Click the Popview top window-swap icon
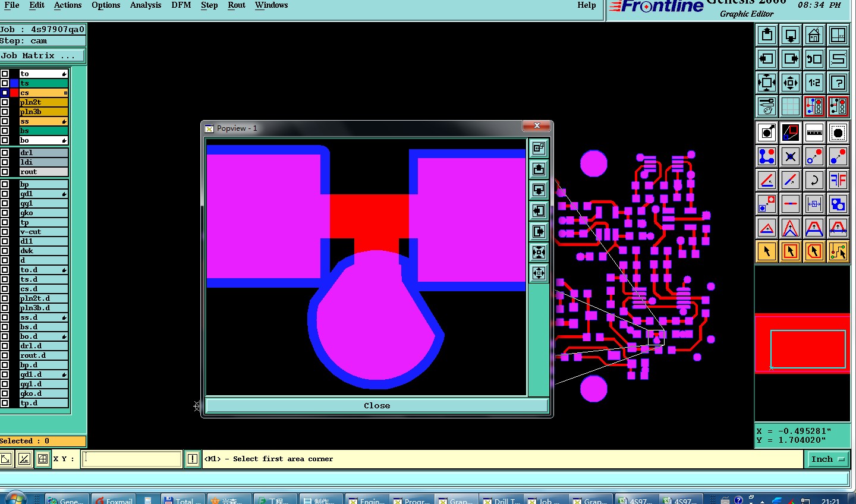856x504 pixels. pyautogui.click(x=539, y=148)
